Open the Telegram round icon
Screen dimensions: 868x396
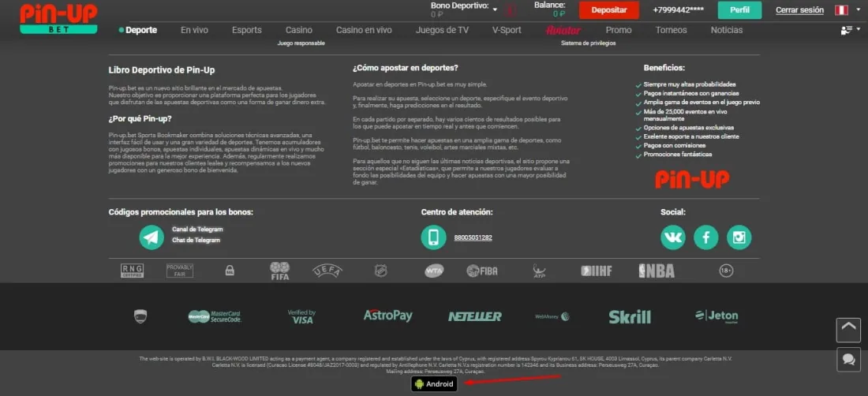click(x=152, y=237)
